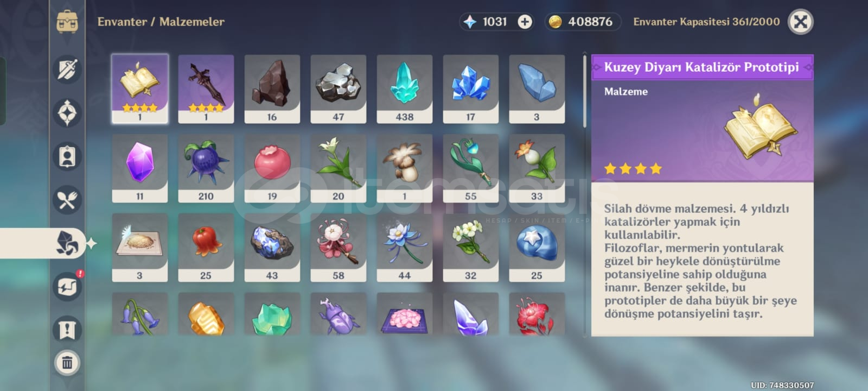Tap the Mora coin balance 408876

point(583,22)
